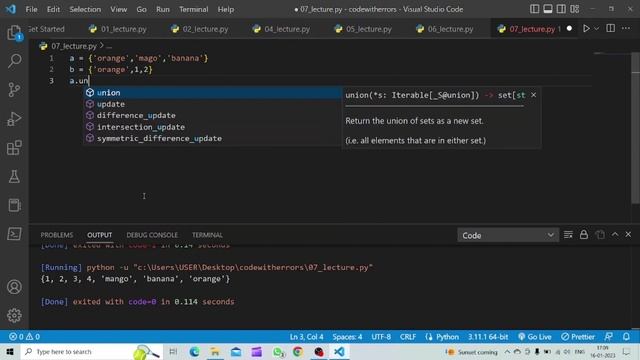The image size is (640, 360).
Task: Open the File menu
Action: (31, 9)
